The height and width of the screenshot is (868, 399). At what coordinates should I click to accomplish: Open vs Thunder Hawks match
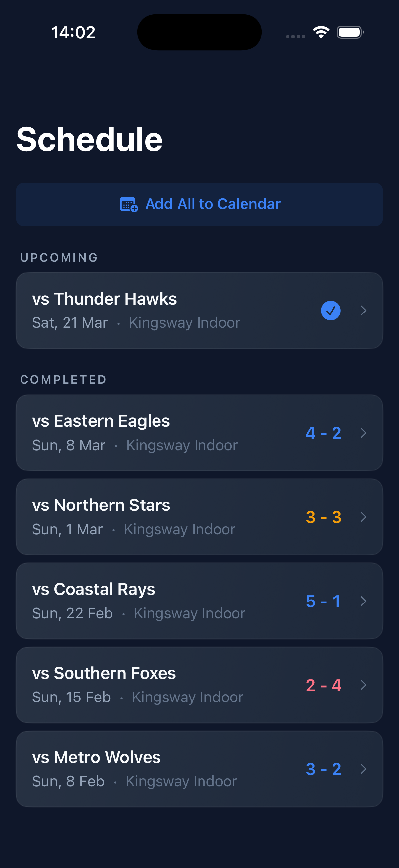coord(104,299)
